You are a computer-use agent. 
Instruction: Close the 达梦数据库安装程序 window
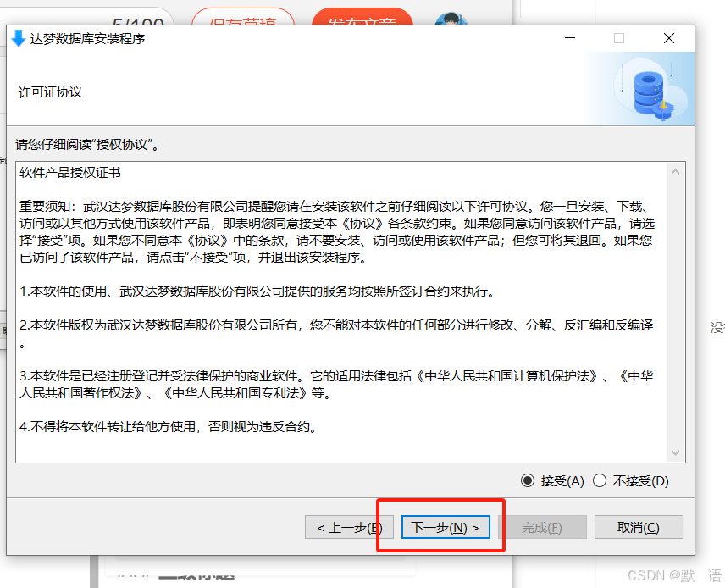tap(668, 38)
